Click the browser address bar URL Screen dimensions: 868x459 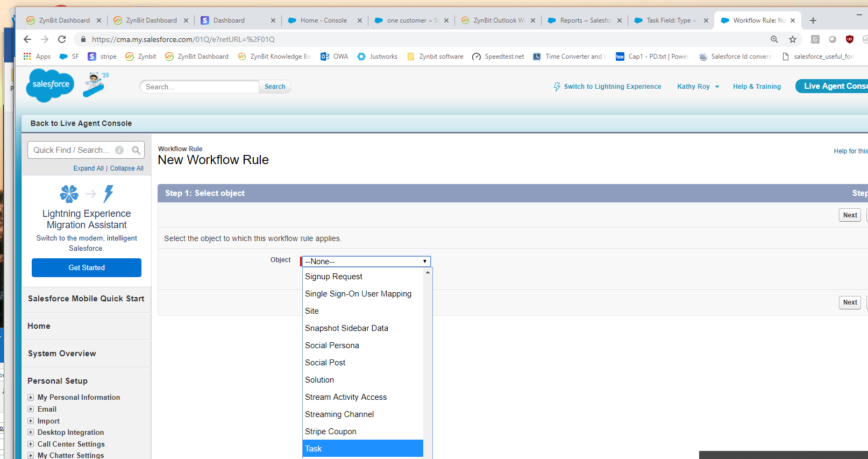[x=183, y=39]
